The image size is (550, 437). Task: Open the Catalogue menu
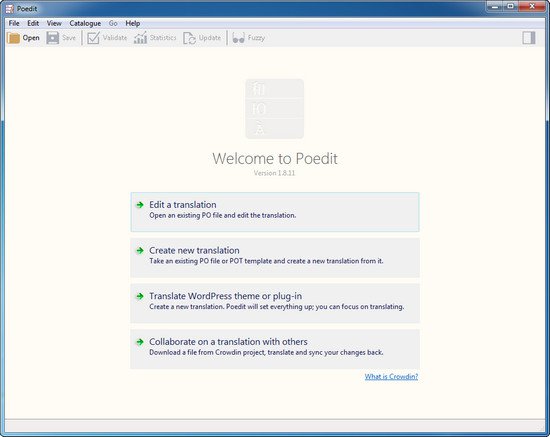pyautogui.click(x=85, y=23)
